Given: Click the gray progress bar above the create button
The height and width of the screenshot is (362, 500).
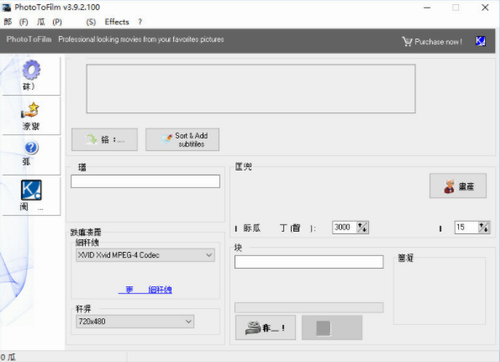Looking at the screenshot, I should pos(309,307).
